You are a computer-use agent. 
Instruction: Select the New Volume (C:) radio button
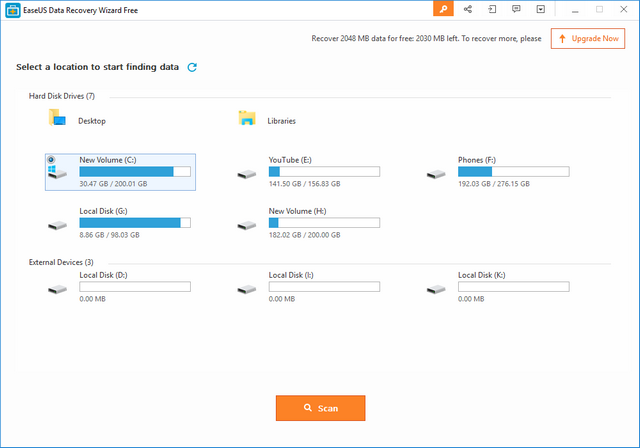coord(51,160)
